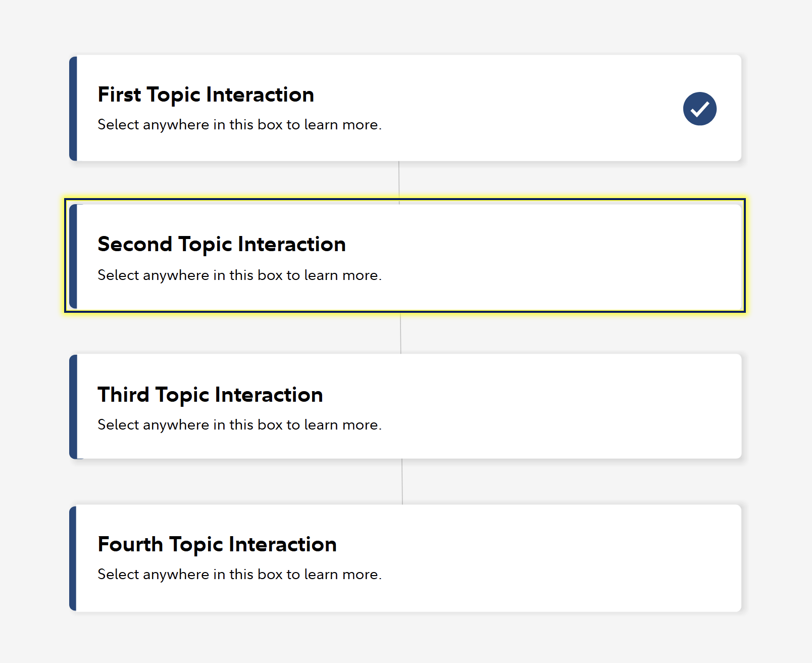The image size is (812, 663).
Task: Click the connector line between First and Second topics
Action: tap(399, 179)
